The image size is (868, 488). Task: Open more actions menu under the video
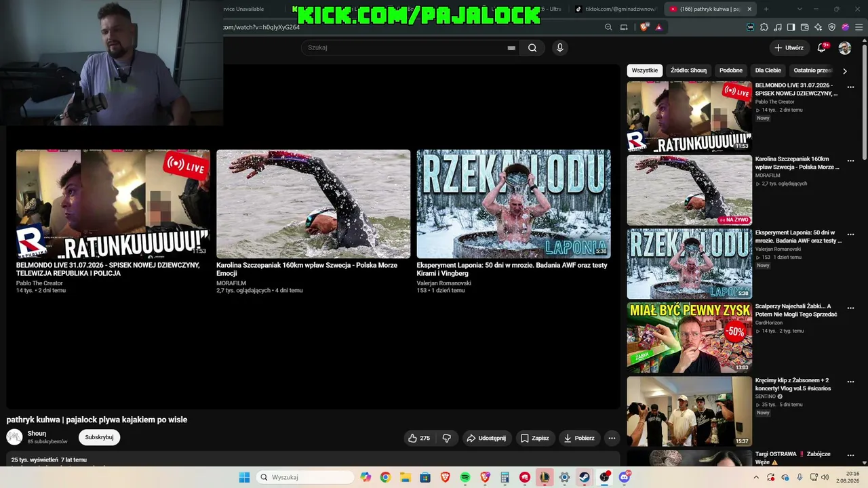612,438
